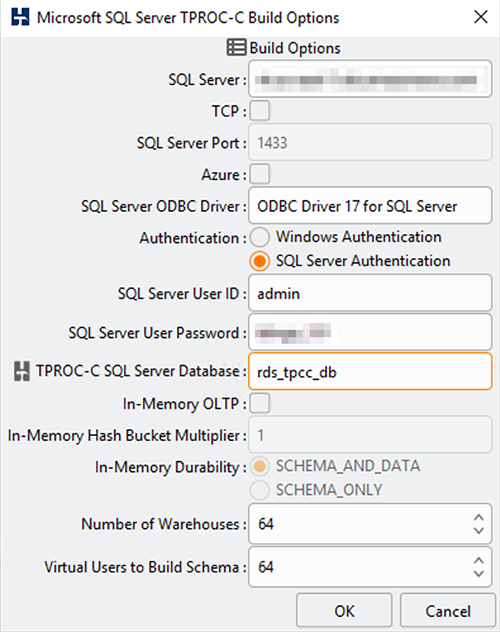Decrease Virtual Users to Build Schema

479,574
